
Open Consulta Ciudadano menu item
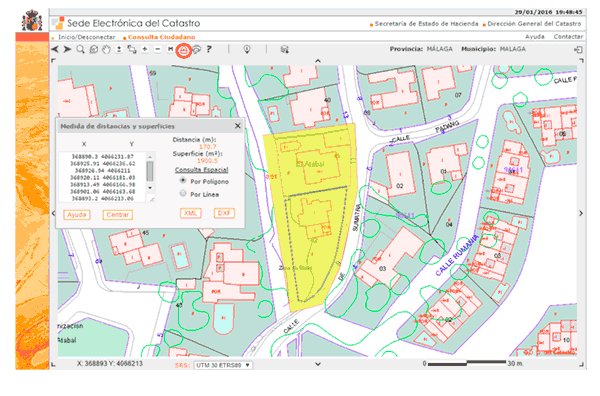(161, 37)
